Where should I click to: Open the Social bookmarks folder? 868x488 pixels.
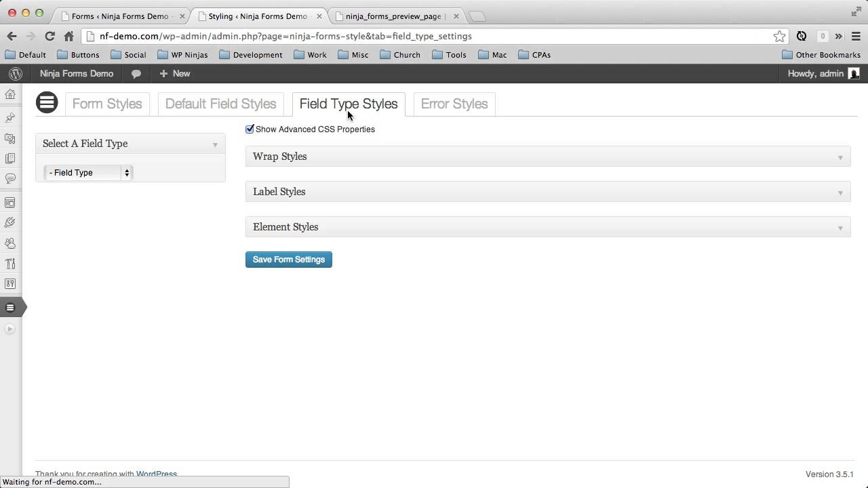[x=129, y=55]
